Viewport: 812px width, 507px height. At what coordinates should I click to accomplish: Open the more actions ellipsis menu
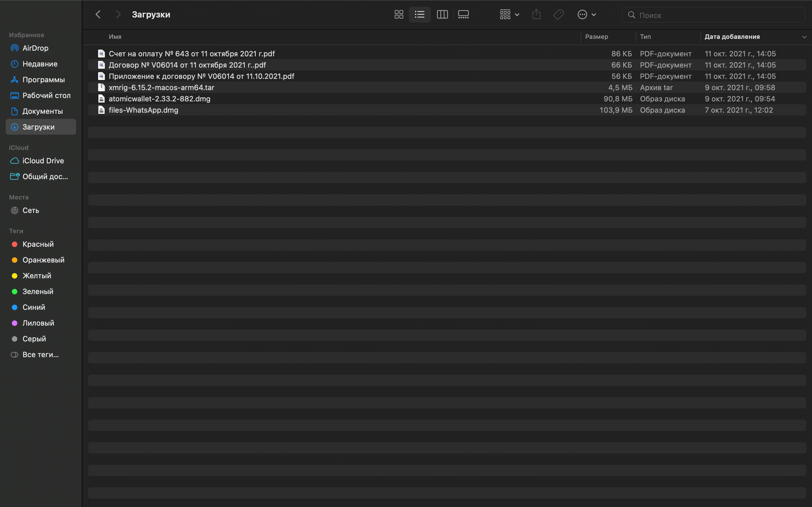pos(586,15)
